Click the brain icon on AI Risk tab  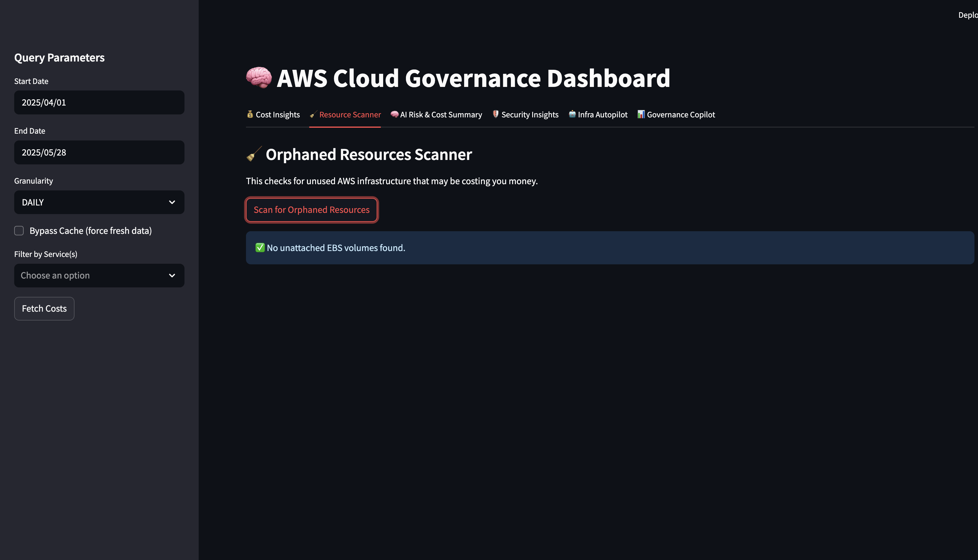tap(395, 114)
